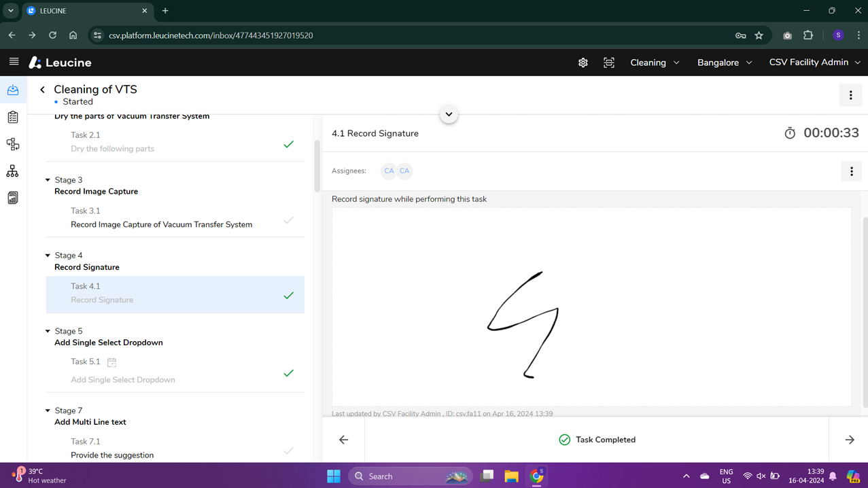Open the browser profile avatar

(838, 35)
